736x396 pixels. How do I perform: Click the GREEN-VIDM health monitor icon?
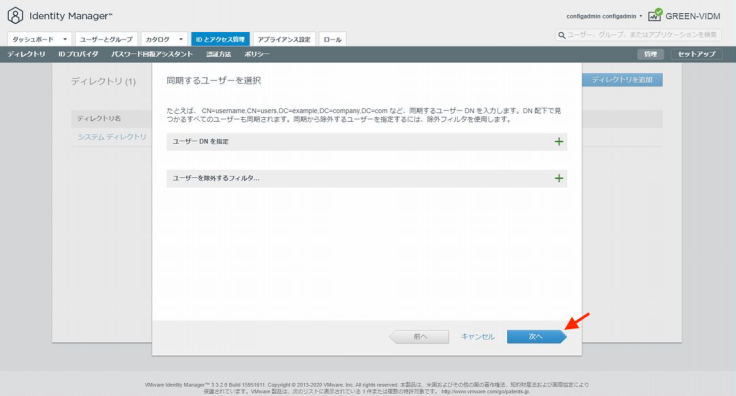click(x=655, y=15)
